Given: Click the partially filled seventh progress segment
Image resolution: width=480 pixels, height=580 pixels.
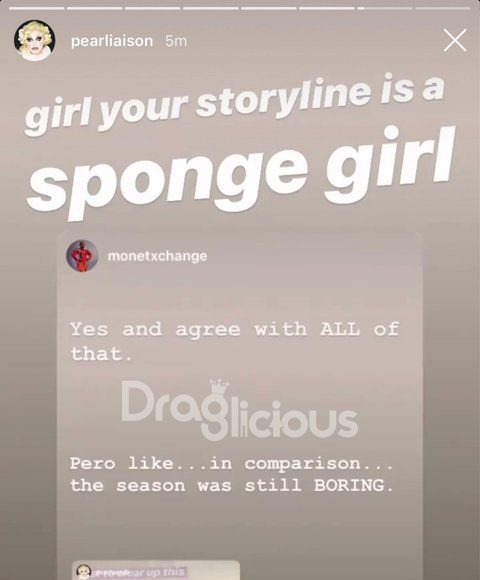Looking at the screenshot, I should [385, 8].
